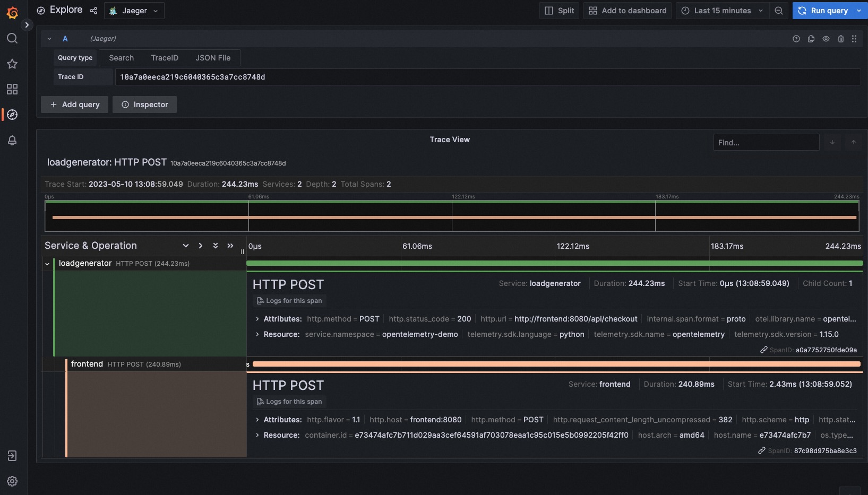Go to next search result arrow

coord(832,142)
